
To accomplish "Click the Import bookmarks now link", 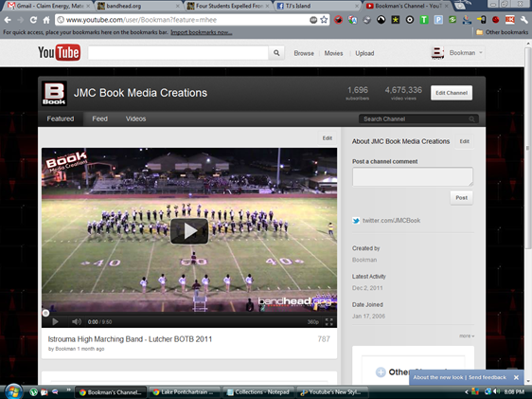I will point(202,32).
